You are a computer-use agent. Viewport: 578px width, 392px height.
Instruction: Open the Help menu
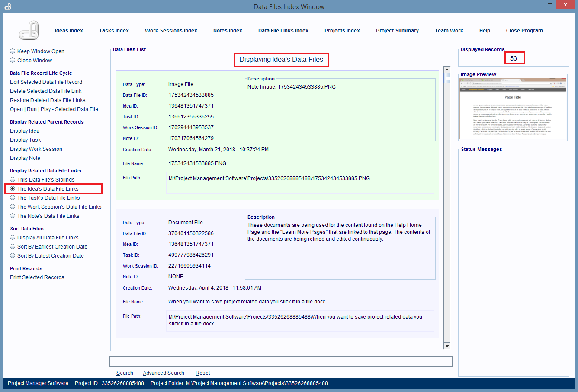(485, 31)
